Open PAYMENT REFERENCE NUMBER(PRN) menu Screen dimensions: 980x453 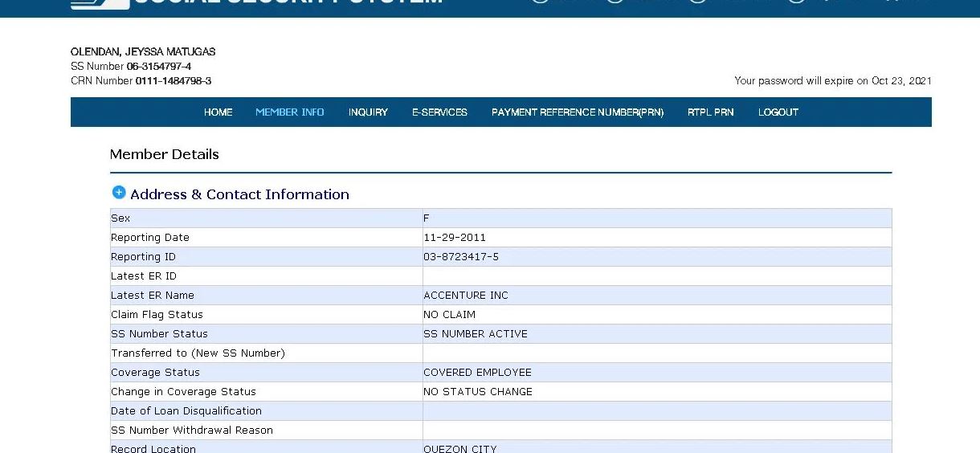click(577, 112)
